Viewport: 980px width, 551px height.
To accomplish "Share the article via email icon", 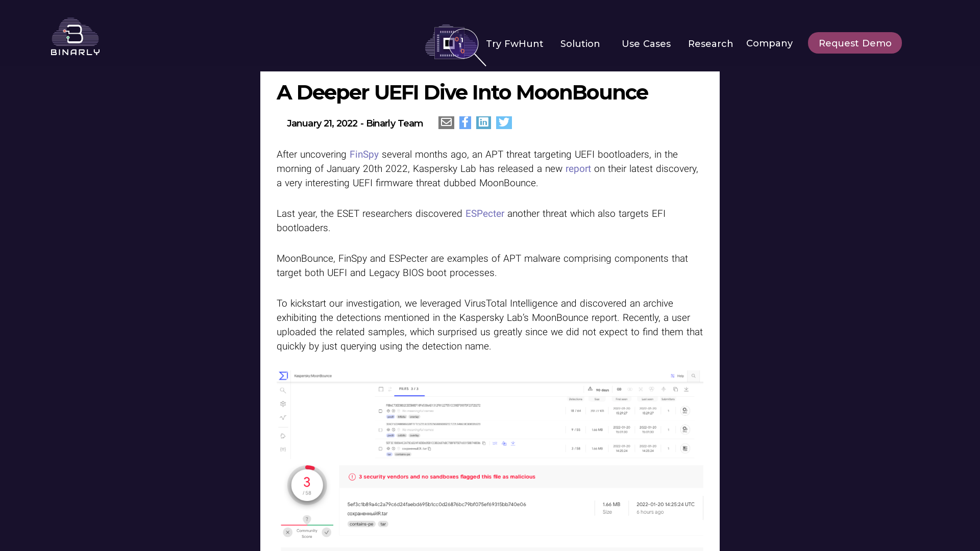I will pos(446,122).
